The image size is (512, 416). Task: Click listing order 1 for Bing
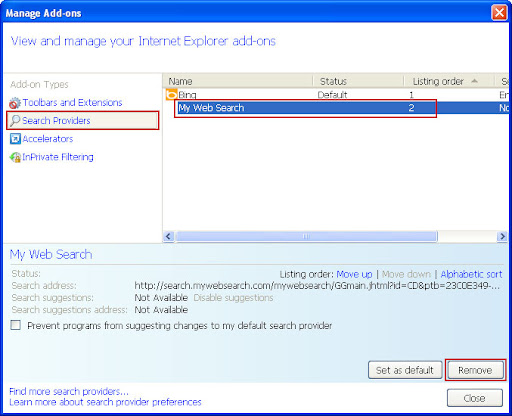pos(411,95)
